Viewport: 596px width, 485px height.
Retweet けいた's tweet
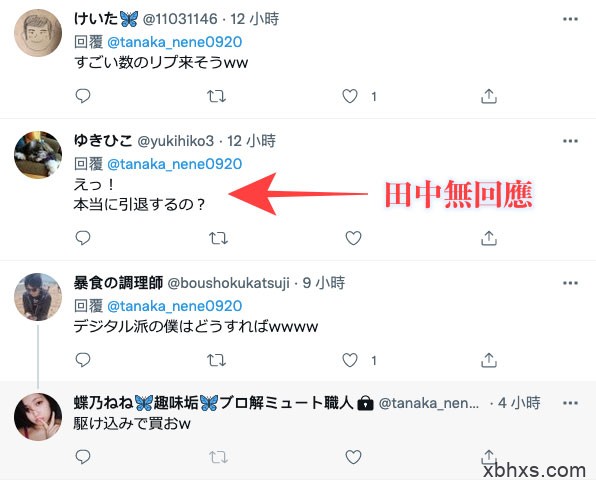(x=216, y=96)
